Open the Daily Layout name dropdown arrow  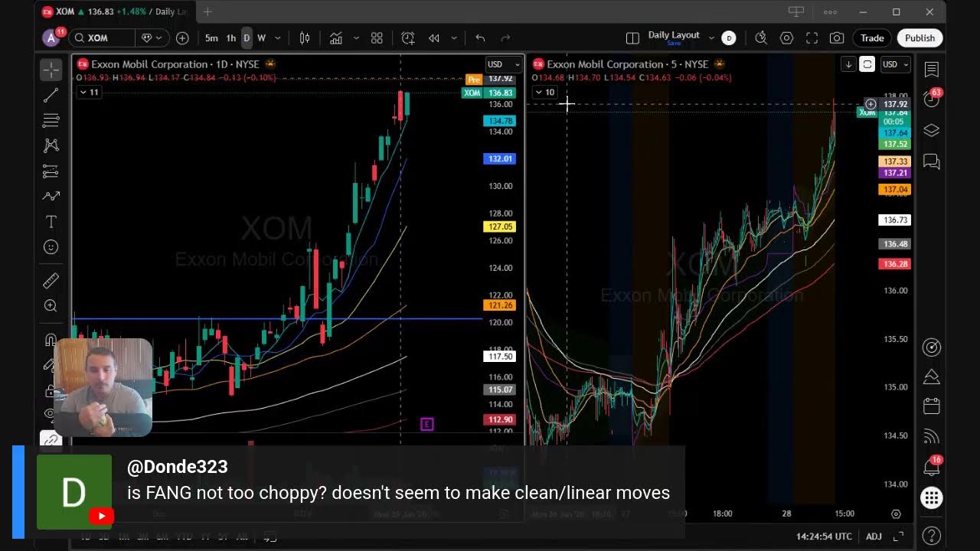711,37
